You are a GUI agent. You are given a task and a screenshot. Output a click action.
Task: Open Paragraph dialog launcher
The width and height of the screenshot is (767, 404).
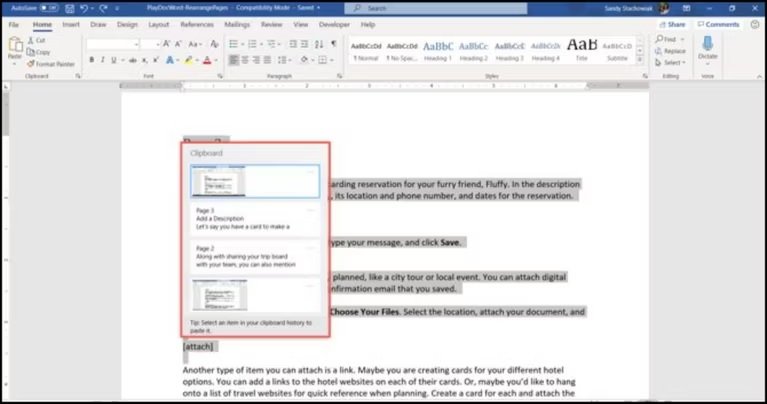[x=339, y=76]
